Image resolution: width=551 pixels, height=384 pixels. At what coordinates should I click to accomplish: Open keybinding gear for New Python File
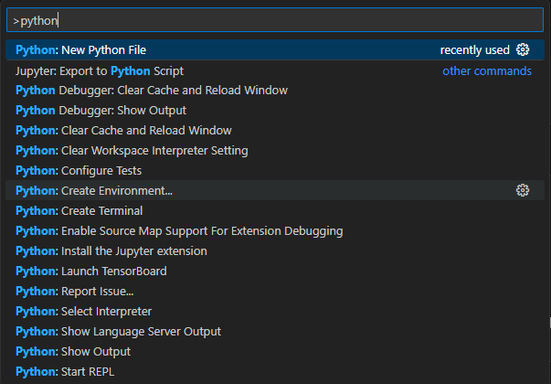point(523,50)
